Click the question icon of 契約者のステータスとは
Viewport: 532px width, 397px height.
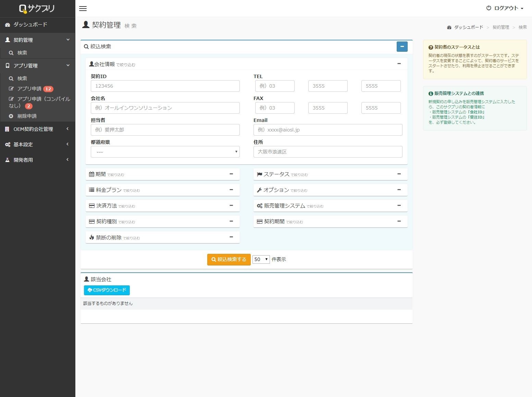(x=431, y=47)
